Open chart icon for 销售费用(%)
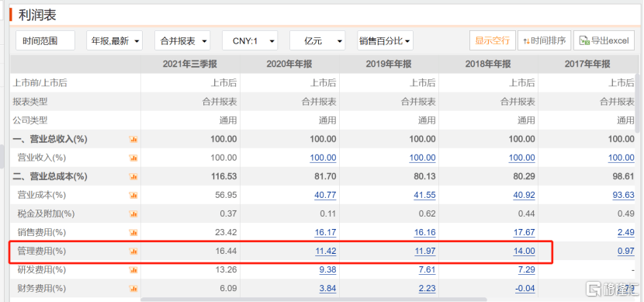The width and height of the screenshot is (644, 302). (x=133, y=233)
